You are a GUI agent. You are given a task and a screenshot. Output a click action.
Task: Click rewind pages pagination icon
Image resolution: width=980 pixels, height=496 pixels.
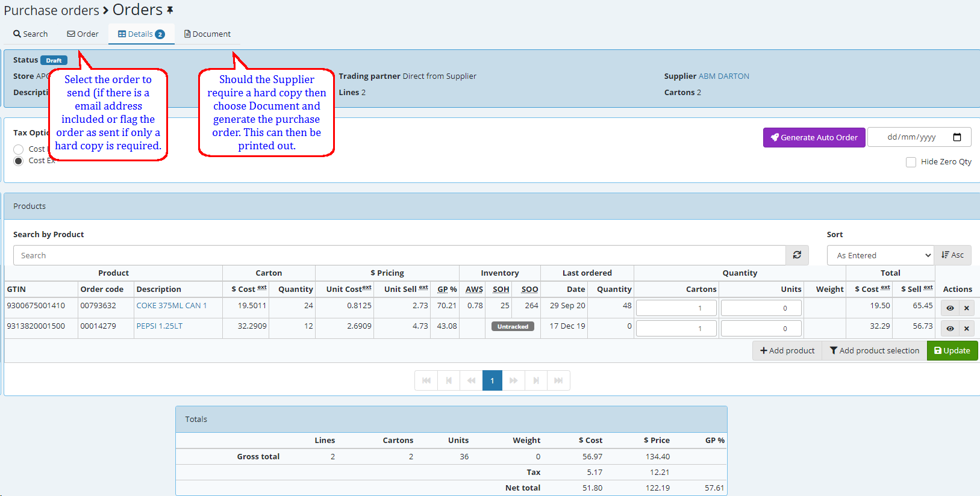click(x=471, y=380)
